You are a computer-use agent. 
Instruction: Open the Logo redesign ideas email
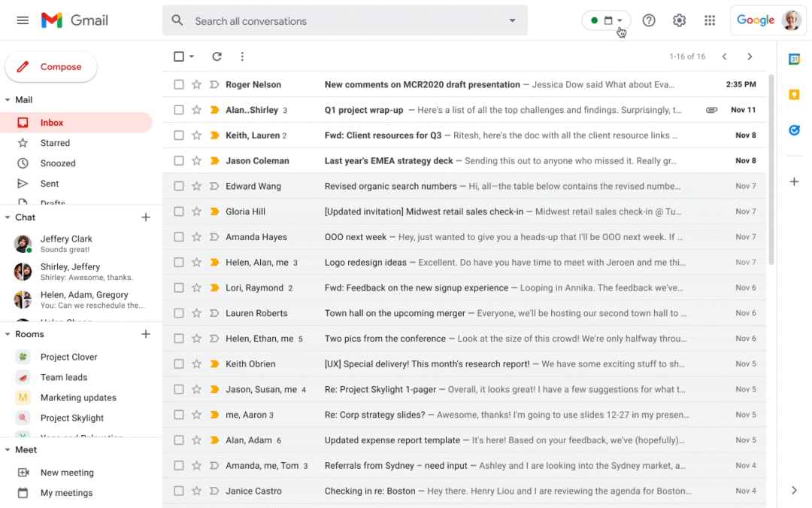465,263
